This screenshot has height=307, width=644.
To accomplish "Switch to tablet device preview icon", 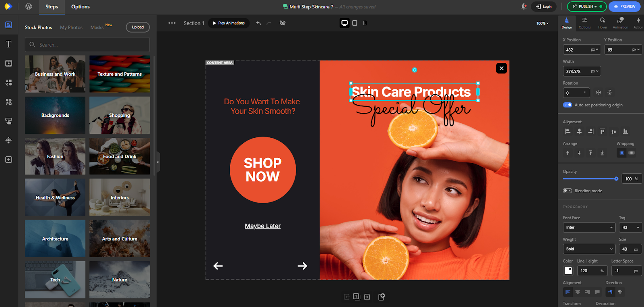I will click(x=355, y=23).
